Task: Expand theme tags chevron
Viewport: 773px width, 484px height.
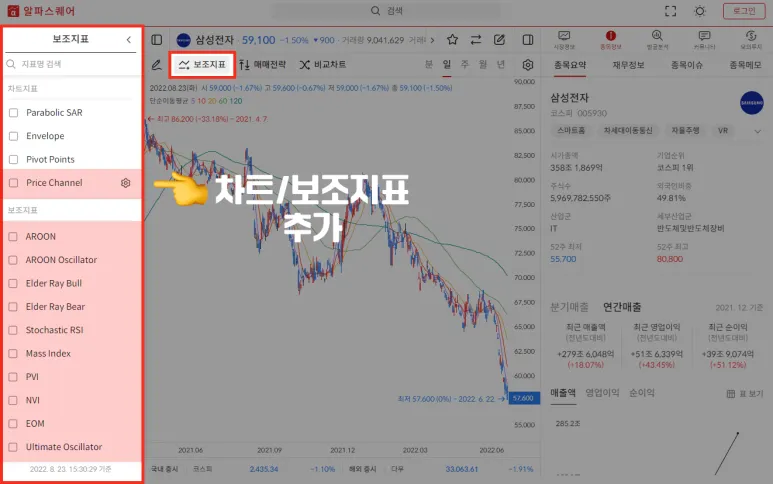Action: tap(758, 131)
